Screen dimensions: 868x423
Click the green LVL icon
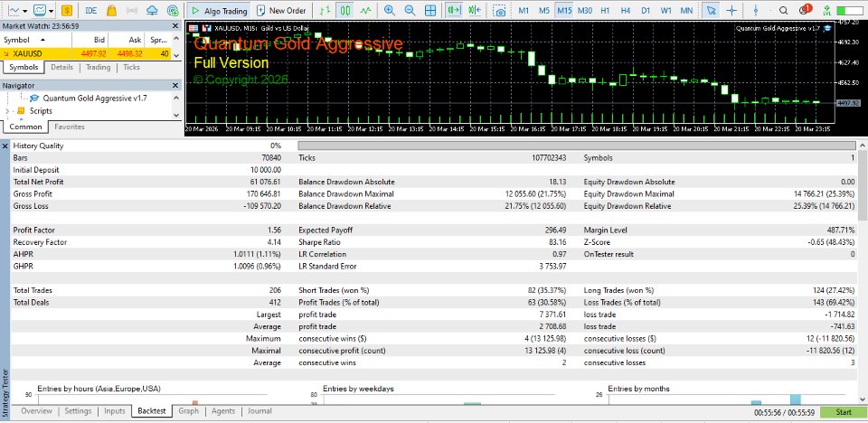pos(826,10)
